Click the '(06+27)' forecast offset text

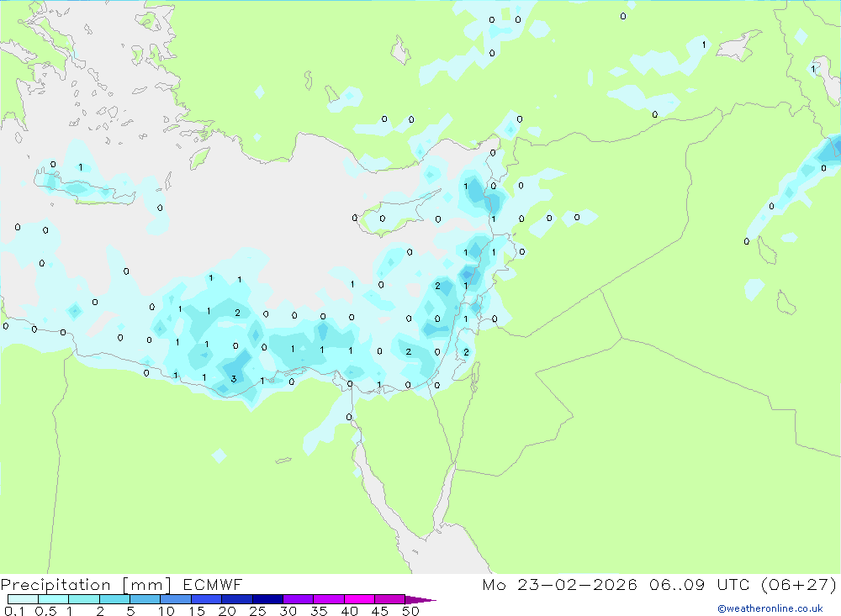799,584
